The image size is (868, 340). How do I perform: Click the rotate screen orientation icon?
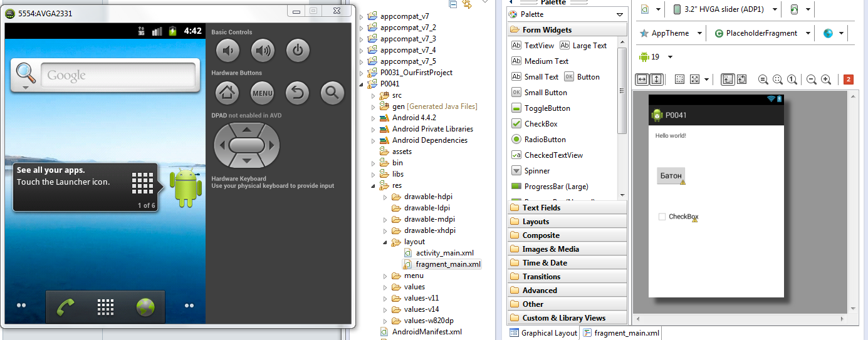[x=795, y=9]
